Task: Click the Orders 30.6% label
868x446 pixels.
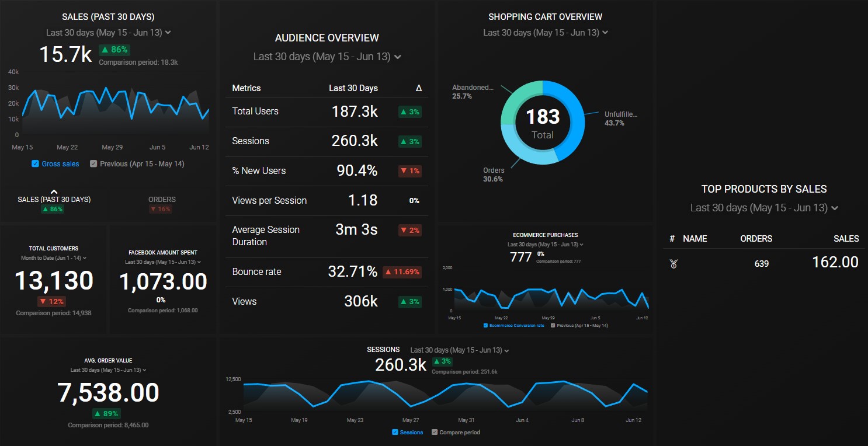Action: (x=493, y=175)
